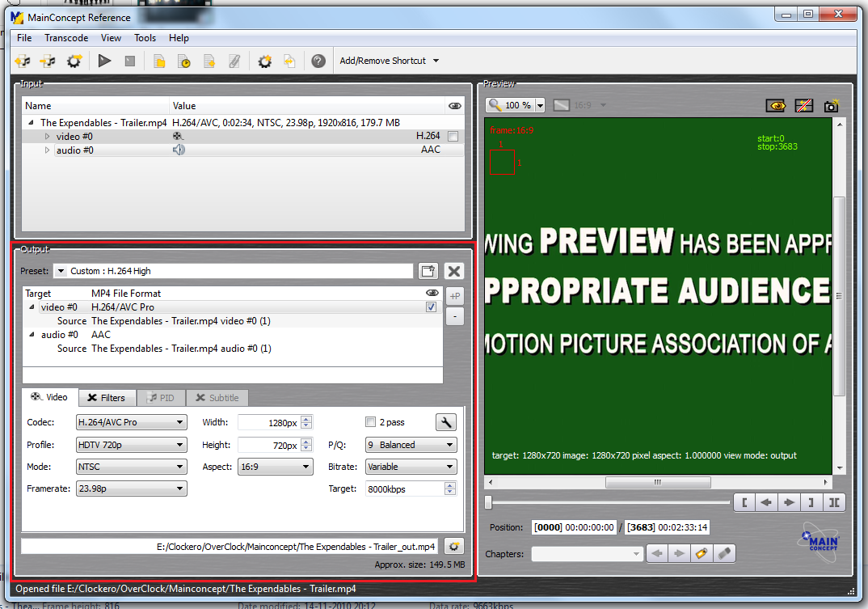Image resolution: width=868 pixels, height=609 pixels.
Task: Open the View menu
Action: 111,38
